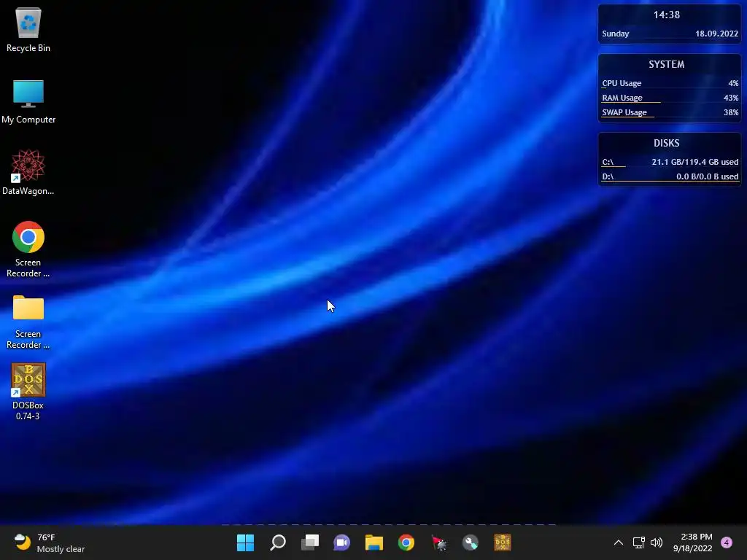The width and height of the screenshot is (747, 560).
Task: Open taskbar Search
Action: tap(278, 542)
